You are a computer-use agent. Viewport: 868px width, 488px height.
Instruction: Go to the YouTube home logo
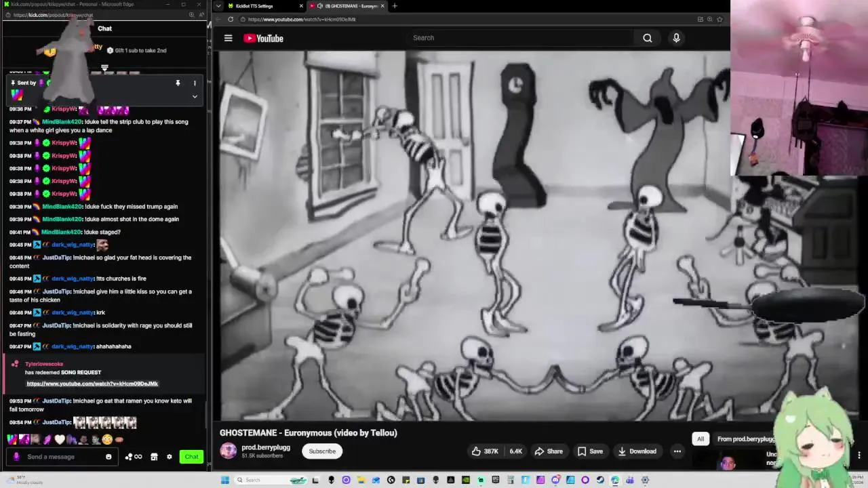264,38
